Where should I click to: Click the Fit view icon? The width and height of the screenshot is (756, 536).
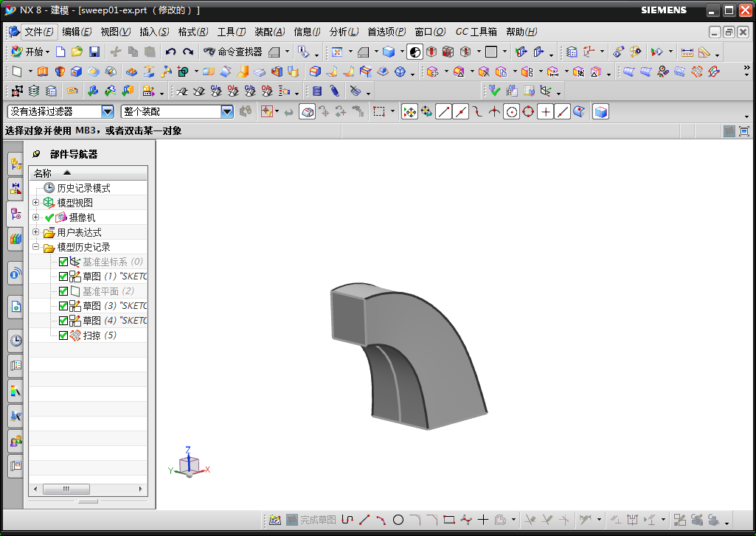(337, 52)
